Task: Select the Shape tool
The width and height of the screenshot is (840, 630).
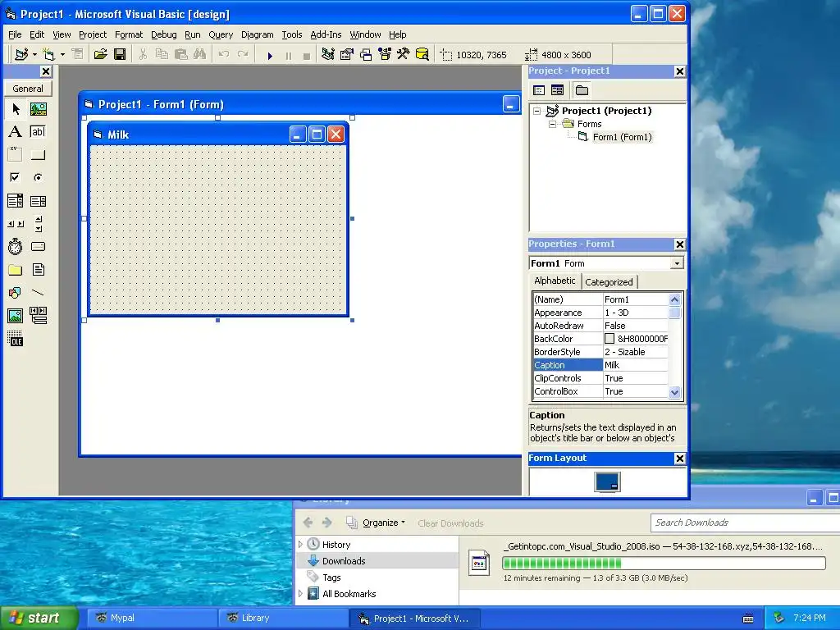Action: tap(16, 293)
